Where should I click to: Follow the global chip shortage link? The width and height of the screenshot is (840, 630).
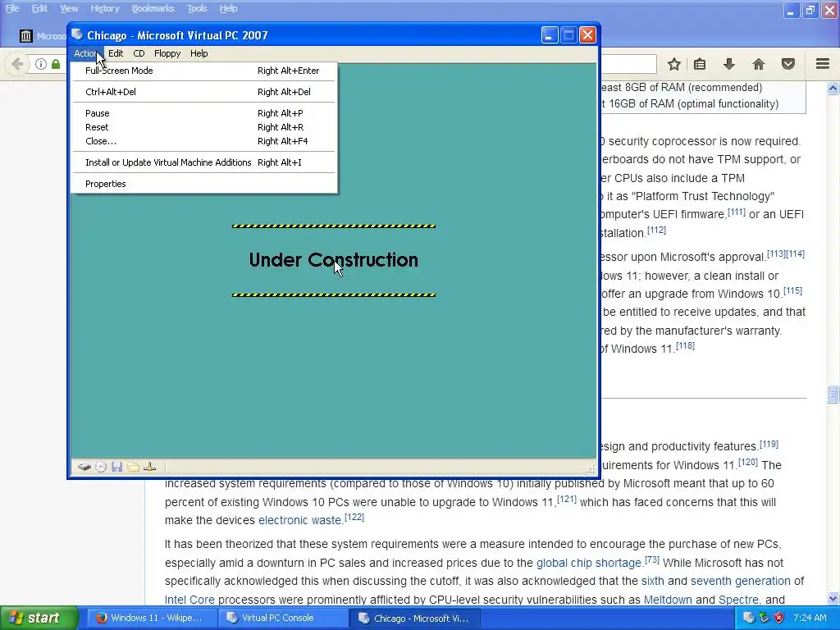[x=589, y=563]
